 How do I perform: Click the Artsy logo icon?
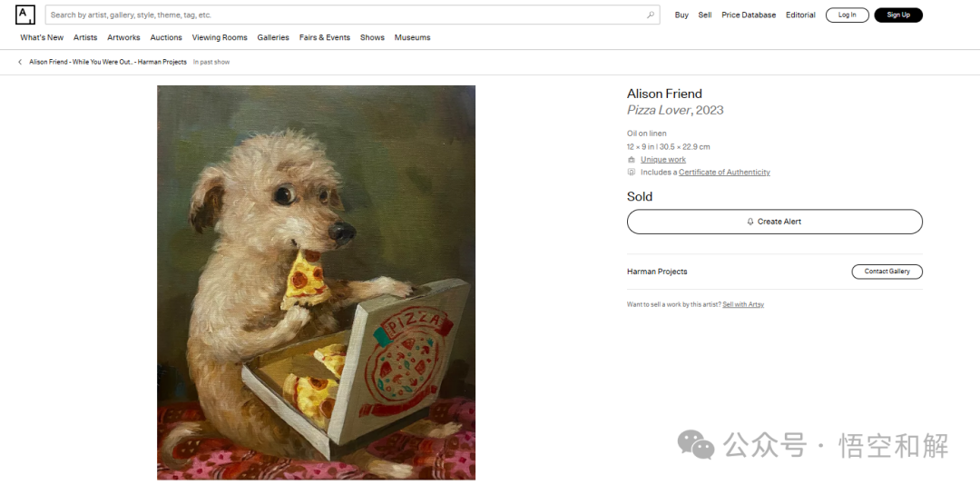pyautogui.click(x=25, y=15)
